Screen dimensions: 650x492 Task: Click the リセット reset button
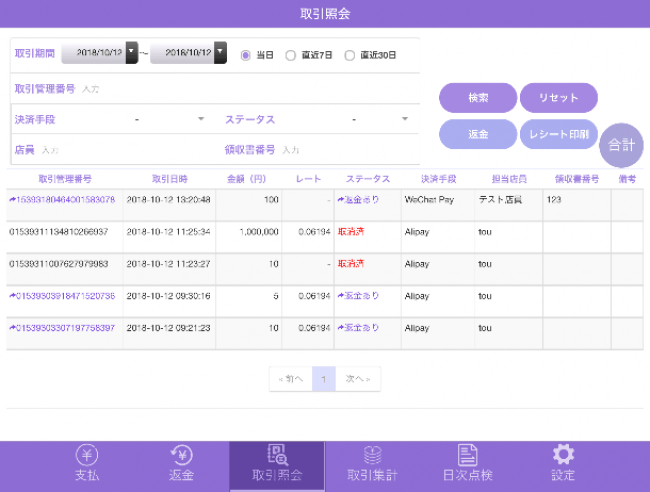(x=559, y=98)
